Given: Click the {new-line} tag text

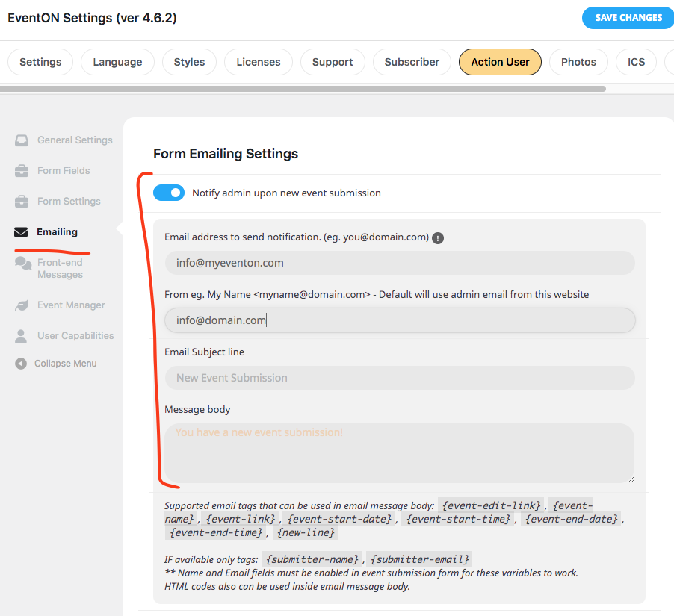Looking at the screenshot, I should click(x=306, y=532).
